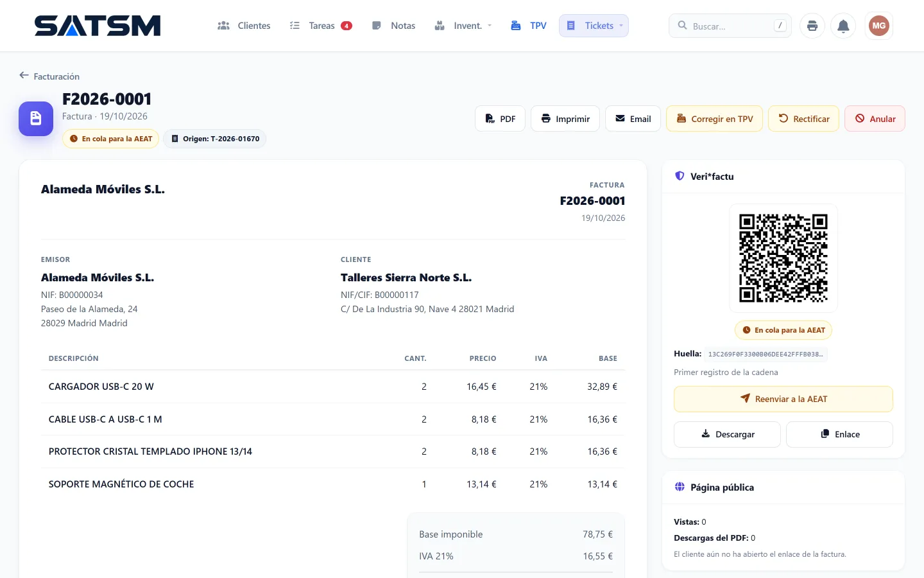The image size is (924, 578).
Task: Open the Tareas menu
Action: [321, 26]
